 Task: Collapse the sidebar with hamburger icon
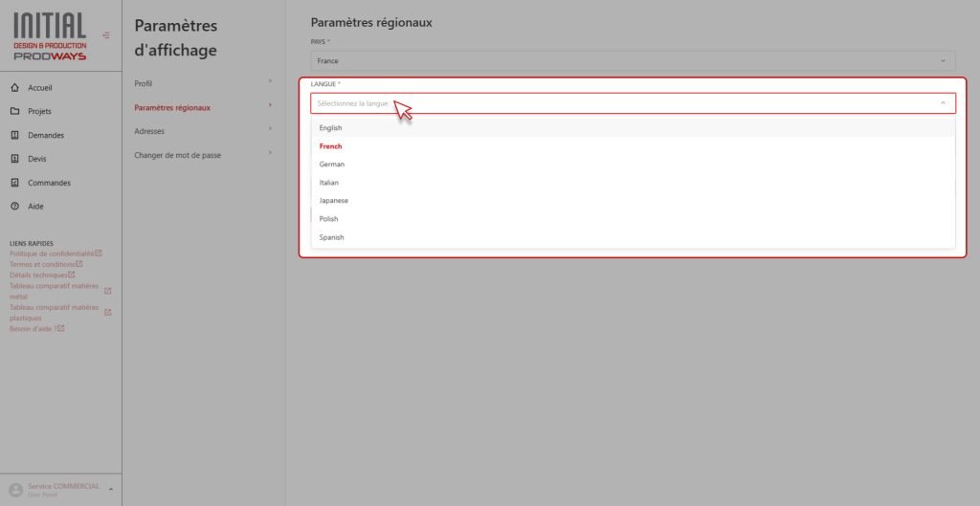[x=106, y=35]
